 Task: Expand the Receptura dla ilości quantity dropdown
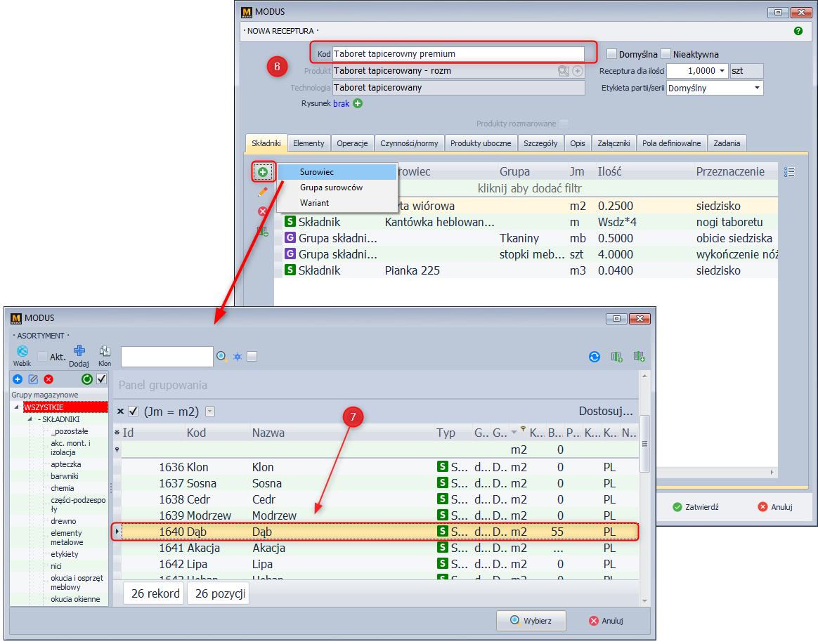(723, 71)
